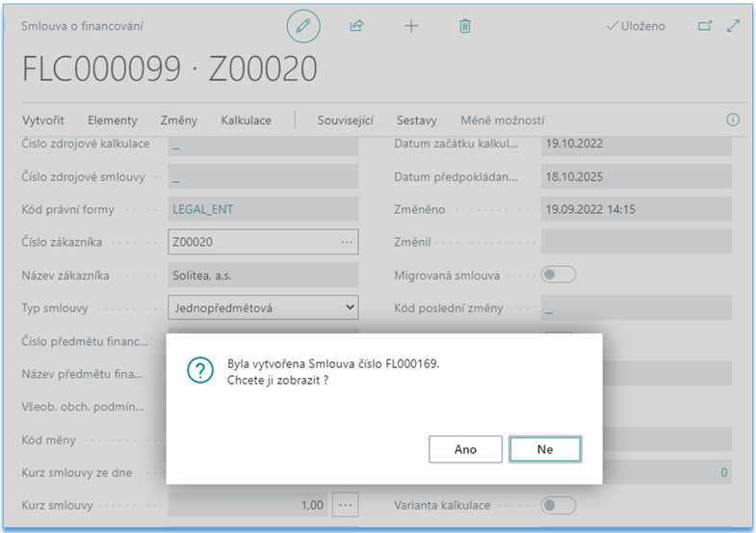
Task: Click the Ano button
Action: pyautogui.click(x=465, y=449)
